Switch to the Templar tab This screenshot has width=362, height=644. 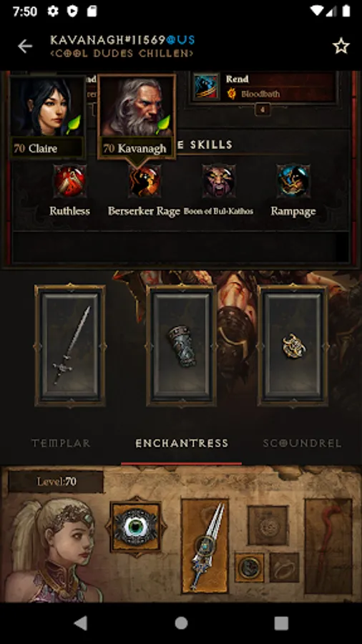pyautogui.click(x=61, y=444)
